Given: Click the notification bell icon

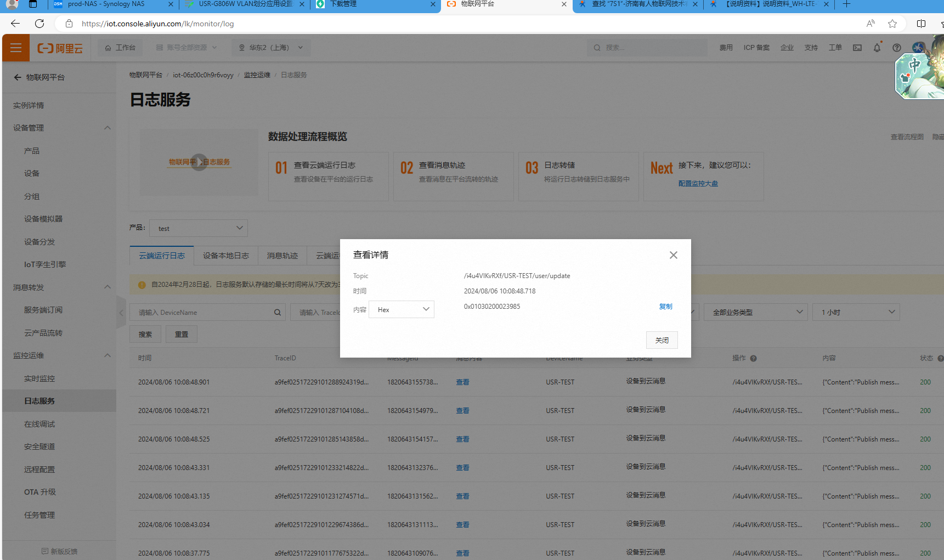Looking at the screenshot, I should click(x=877, y=48).
